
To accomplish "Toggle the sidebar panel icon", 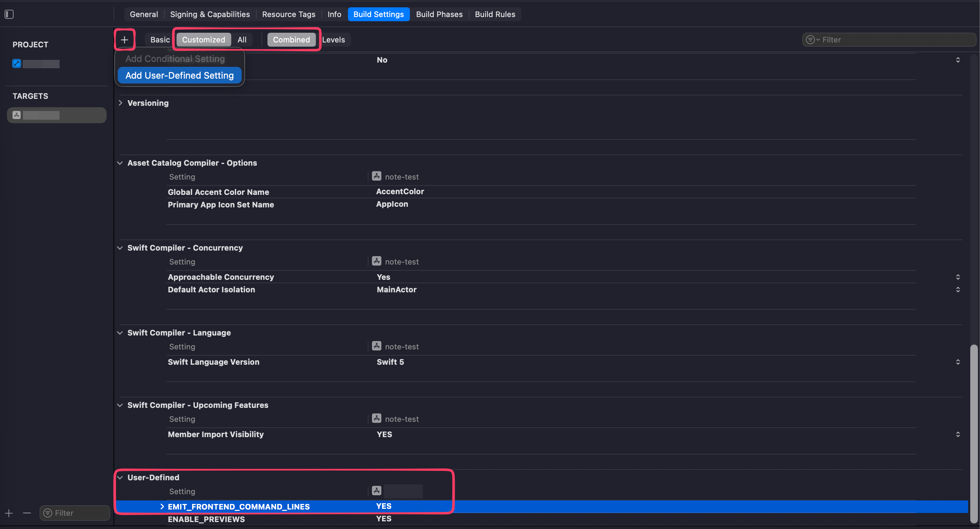I will coord(9,15).
